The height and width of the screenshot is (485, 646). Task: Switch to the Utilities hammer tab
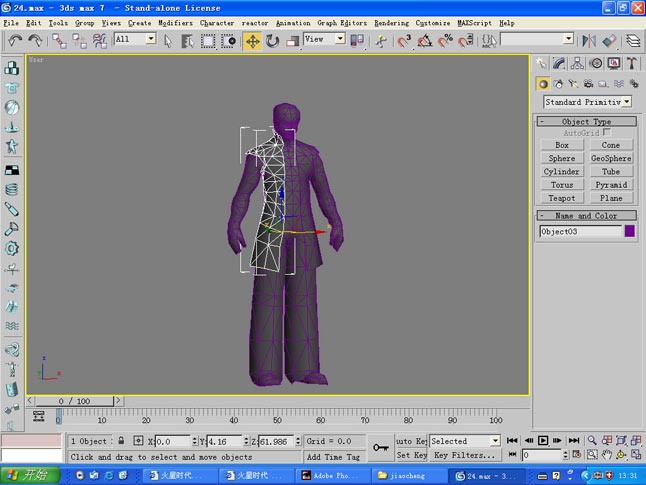(632, 63)
